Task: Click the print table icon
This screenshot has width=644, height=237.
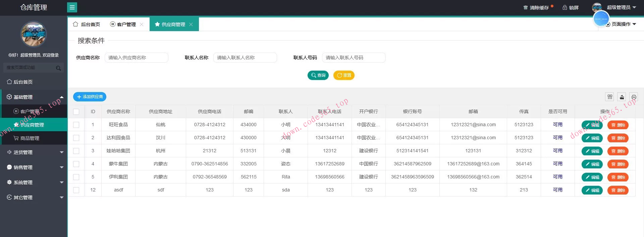Action: click(x=634, y=97)
